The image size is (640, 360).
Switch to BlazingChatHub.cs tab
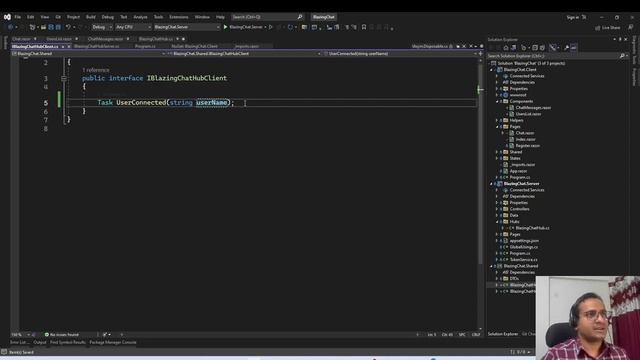pyautogui.click(x=156, y=39)
